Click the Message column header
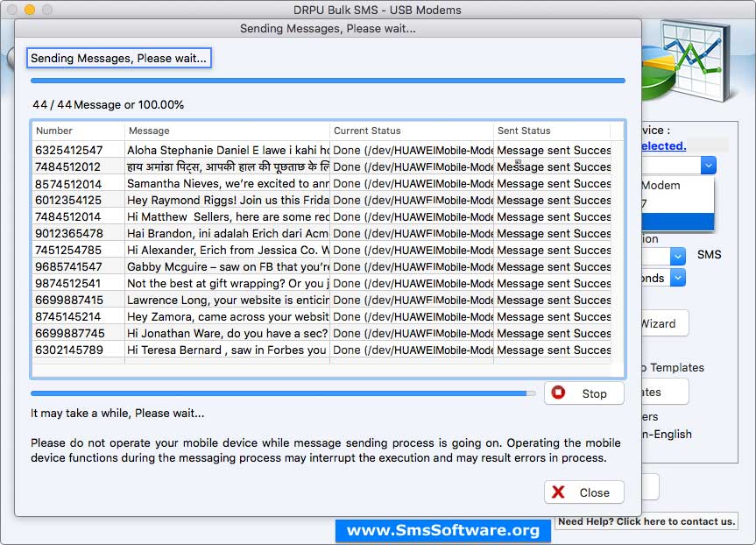Screen dimensions: 756x545 click(x=227, y=131)
